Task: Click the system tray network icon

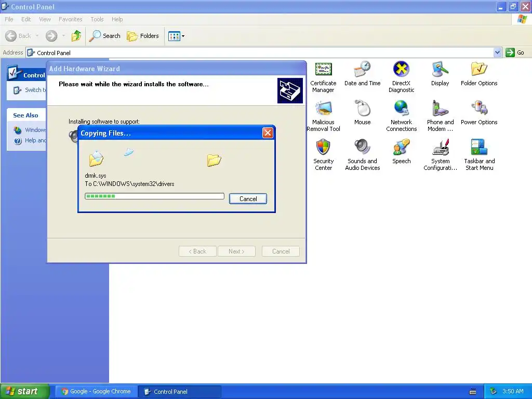Action: coord(494,392)
